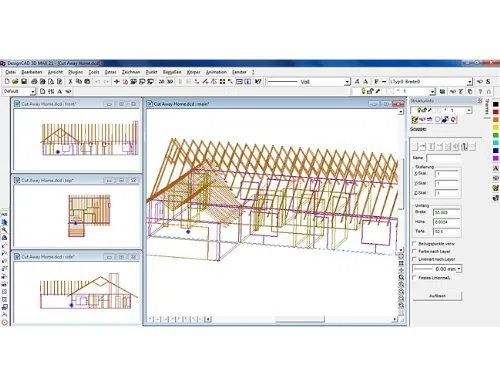Click the crosshair point tool icon
The width and height of the screenshot is (500, 385).
click(117, 81)
